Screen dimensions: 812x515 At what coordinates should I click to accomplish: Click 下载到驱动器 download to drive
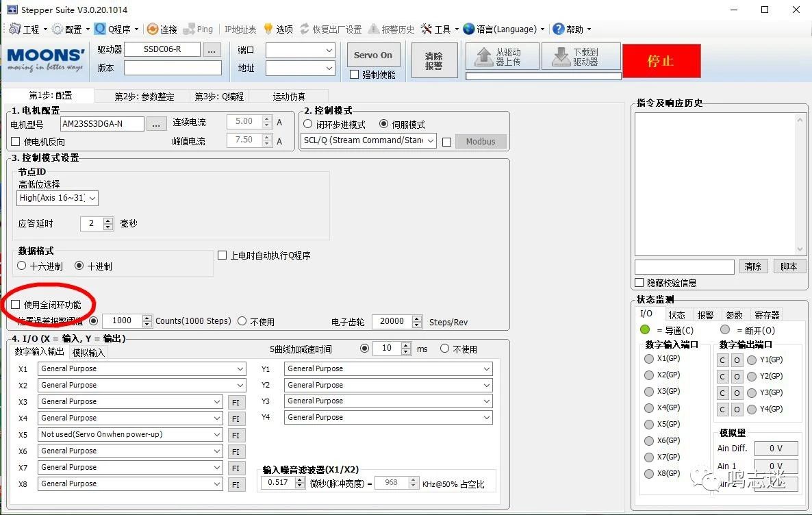(581, 56)
